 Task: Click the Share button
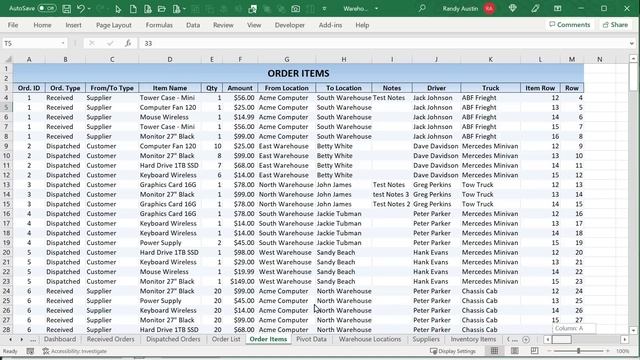(x=615, y=24)
